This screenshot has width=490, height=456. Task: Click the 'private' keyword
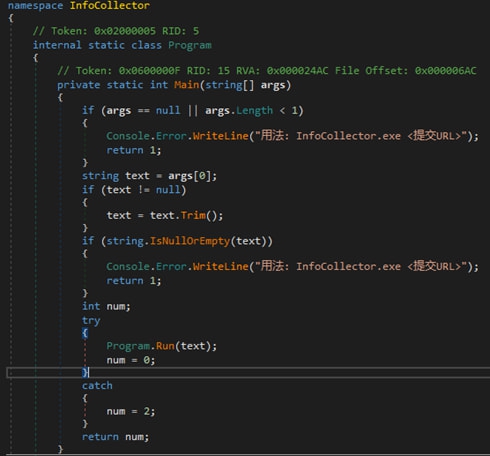tap(78, 85)
